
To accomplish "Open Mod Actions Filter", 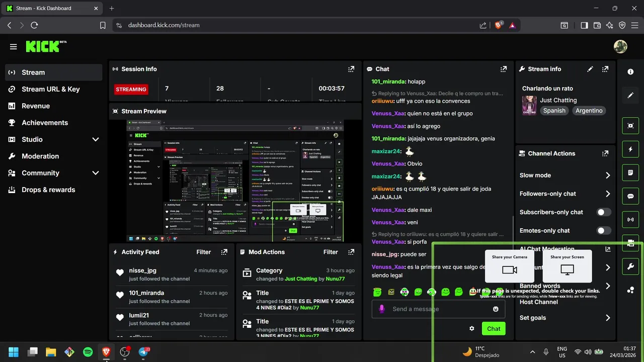I will click(x=331, y=252).
